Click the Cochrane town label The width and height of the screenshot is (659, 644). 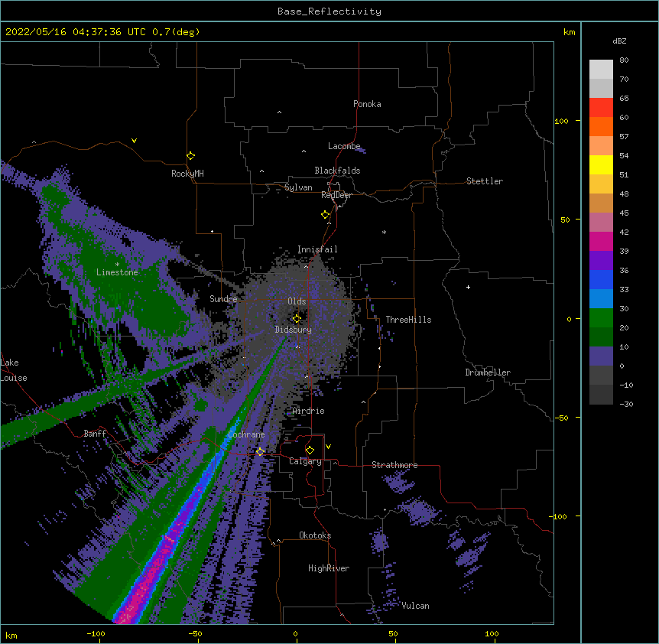pos(246,434)
